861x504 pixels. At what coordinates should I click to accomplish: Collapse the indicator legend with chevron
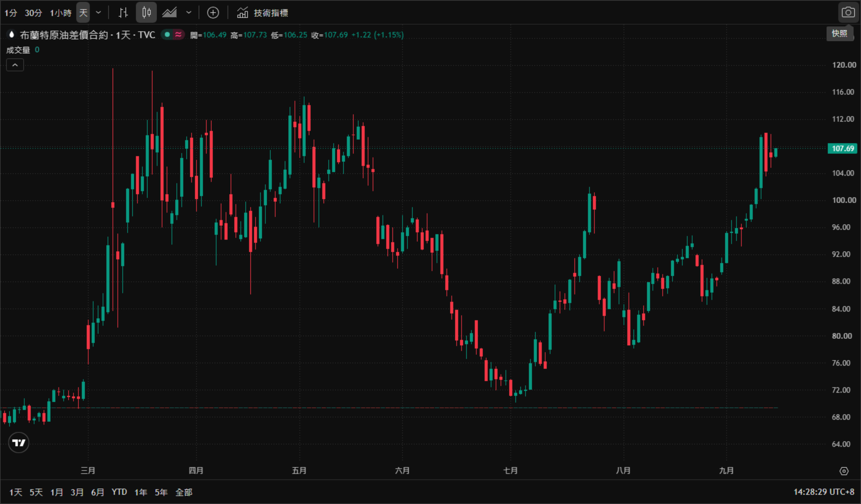(15, 65)
